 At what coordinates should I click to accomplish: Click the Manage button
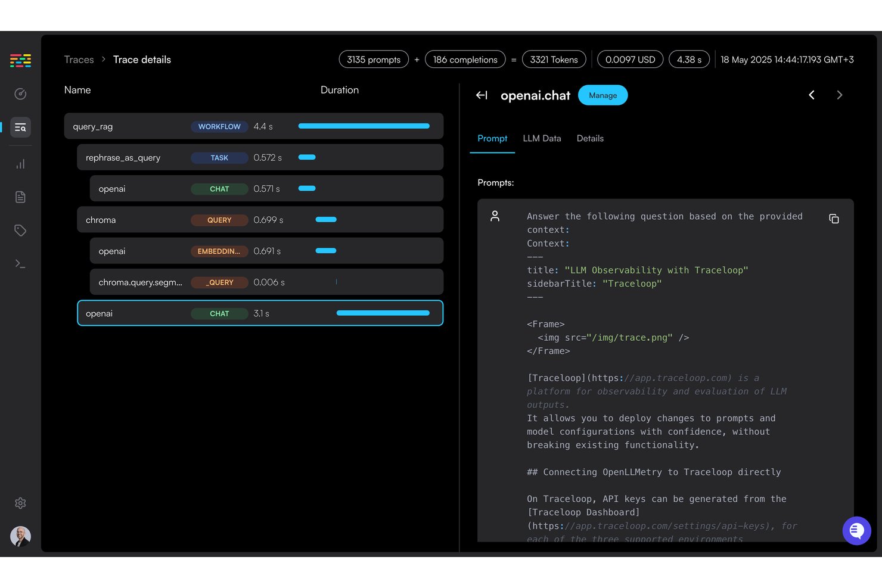603,95
